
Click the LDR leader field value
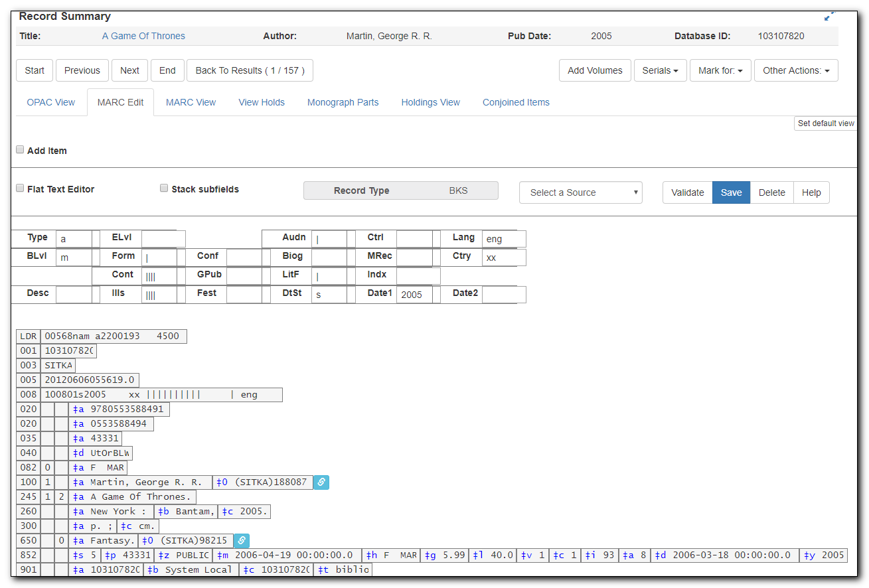point(114,336)
